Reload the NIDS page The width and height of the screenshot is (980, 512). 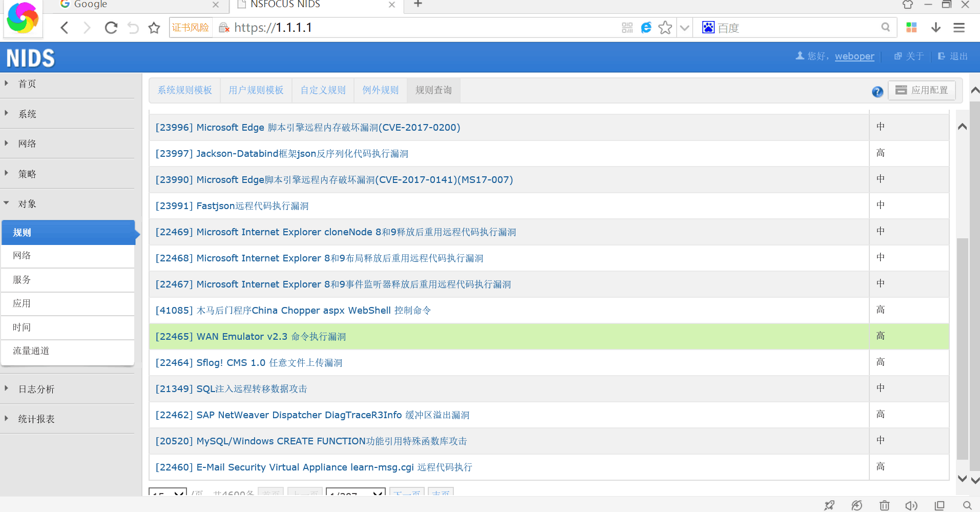[111, 28]
